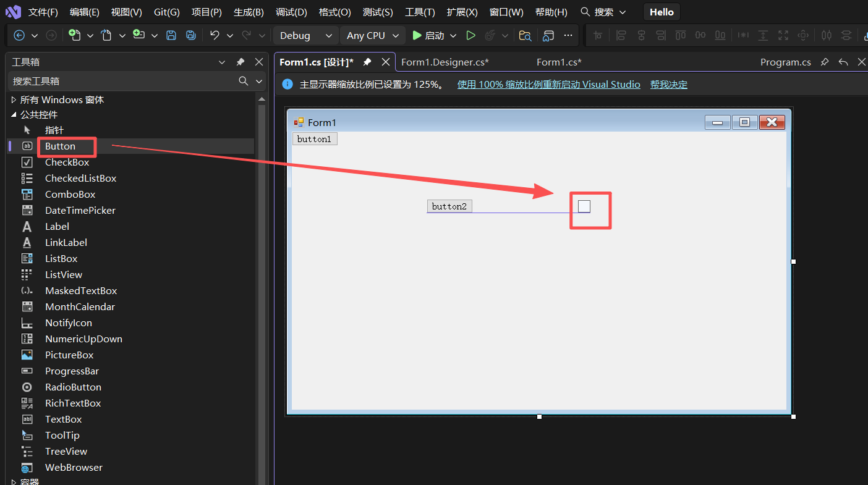Click the outlined start without debugging icon
The height and width of the screenshot is (485, 868).
[x=470, y=36]
